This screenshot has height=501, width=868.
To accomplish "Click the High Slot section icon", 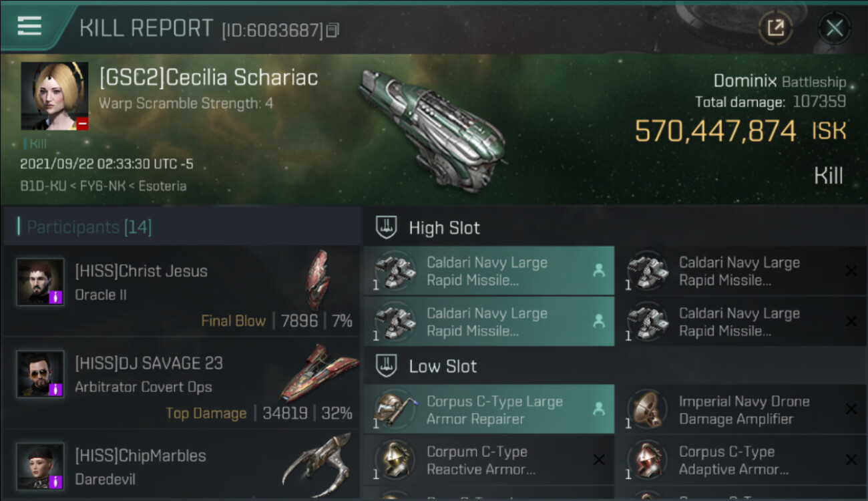I will [x=387, y=227].
